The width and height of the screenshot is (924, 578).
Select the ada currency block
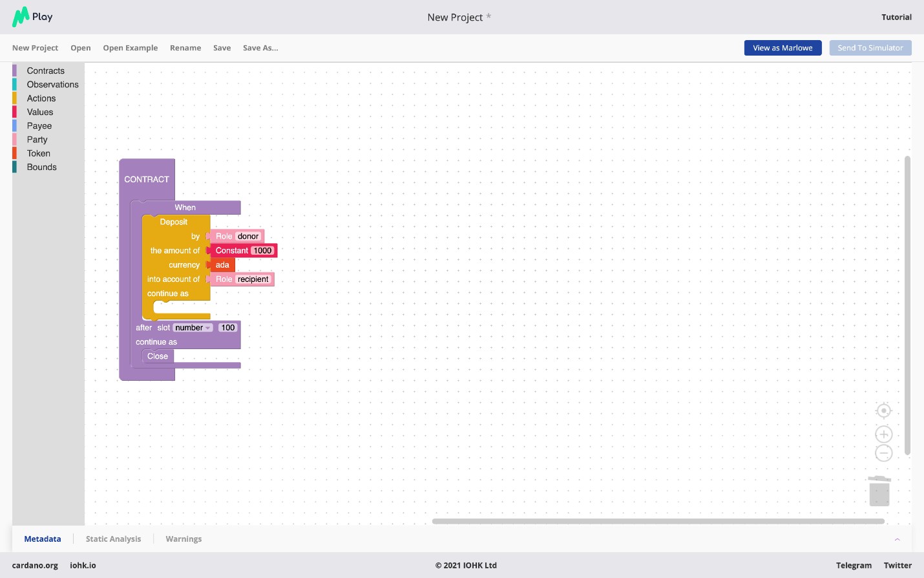[222, 265]
